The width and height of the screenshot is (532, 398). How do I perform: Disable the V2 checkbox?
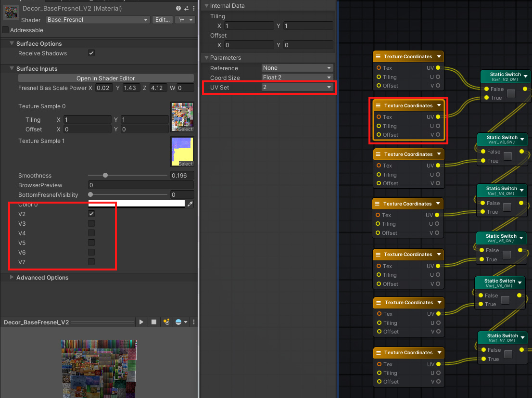pyautogui.click(x=91, y=214)
